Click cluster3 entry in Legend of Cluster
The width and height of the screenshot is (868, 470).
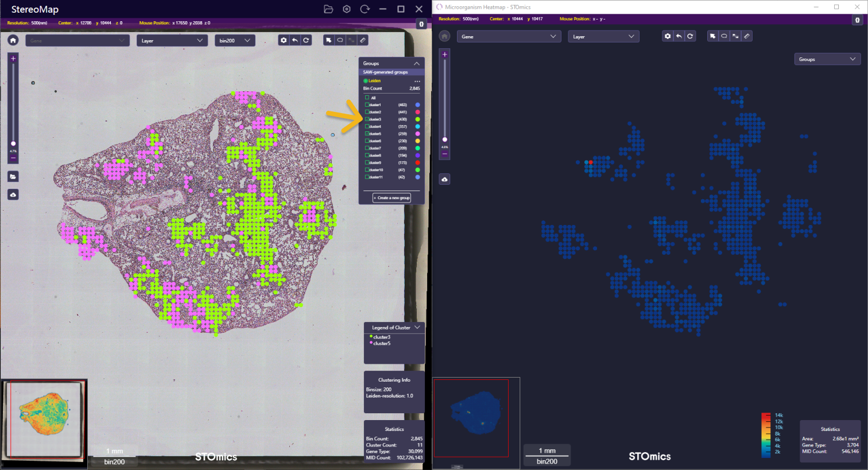tap(380, 337)
